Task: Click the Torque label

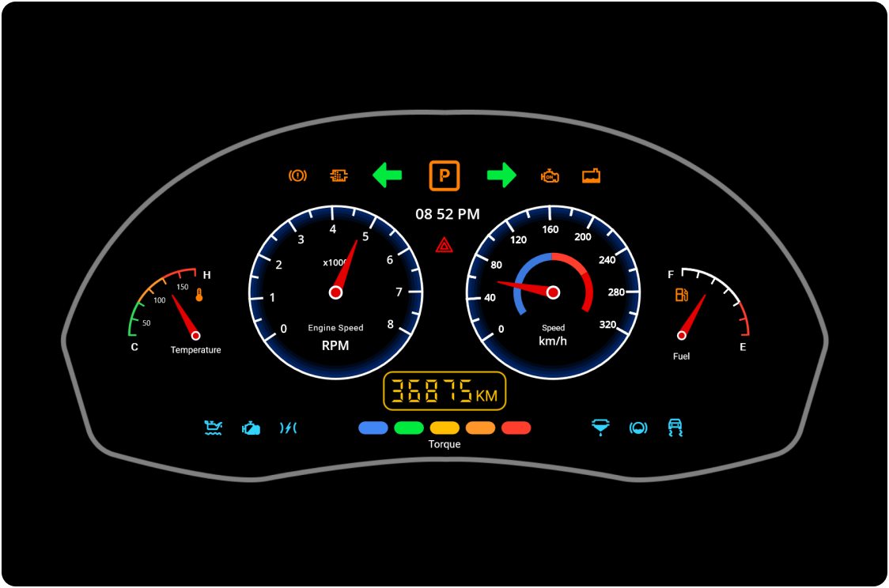Action: pyautogui.click(x=444, y=444)
